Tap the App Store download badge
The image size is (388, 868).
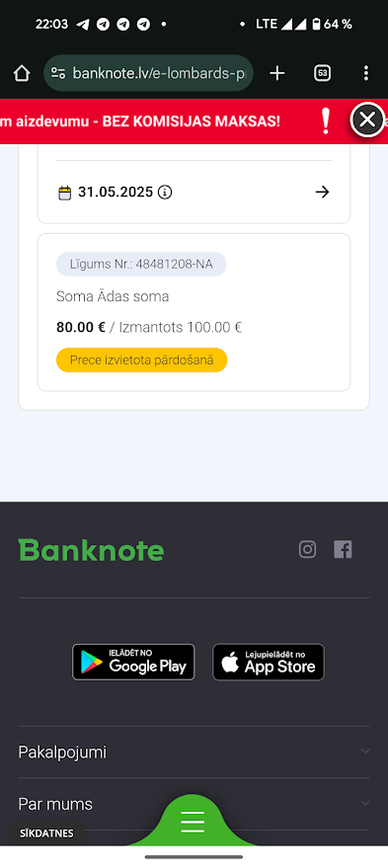coord(269,662)
